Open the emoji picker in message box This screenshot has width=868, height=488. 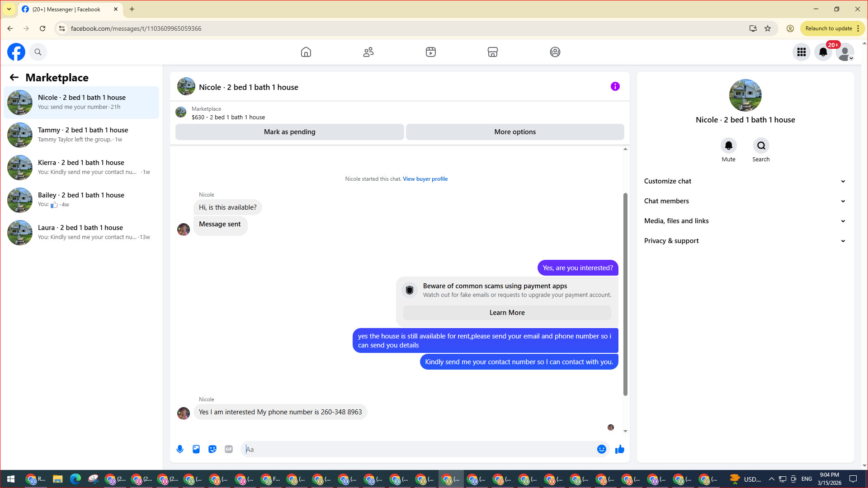click(602, 449)
